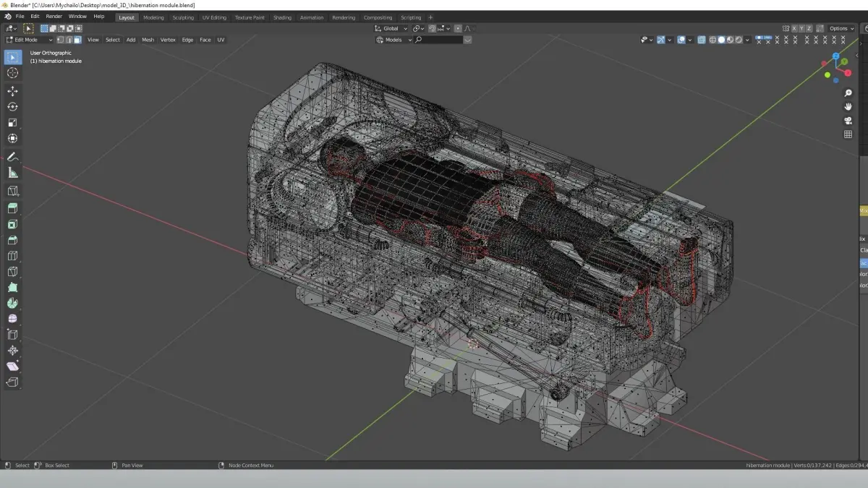This screenshot has height=488, width=868.
Task: Select the Add Cube tool
Action: pos(12,191)
